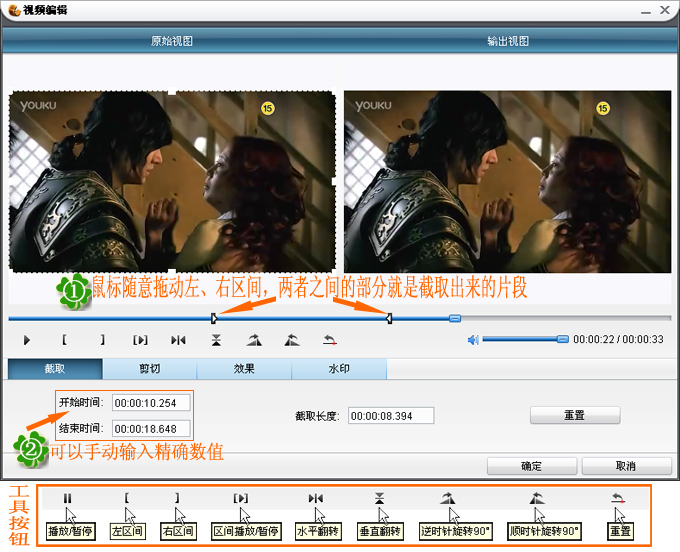Select the left interval marker on timeline
This screenshot has width=680, height=552.
pos(214,319)
